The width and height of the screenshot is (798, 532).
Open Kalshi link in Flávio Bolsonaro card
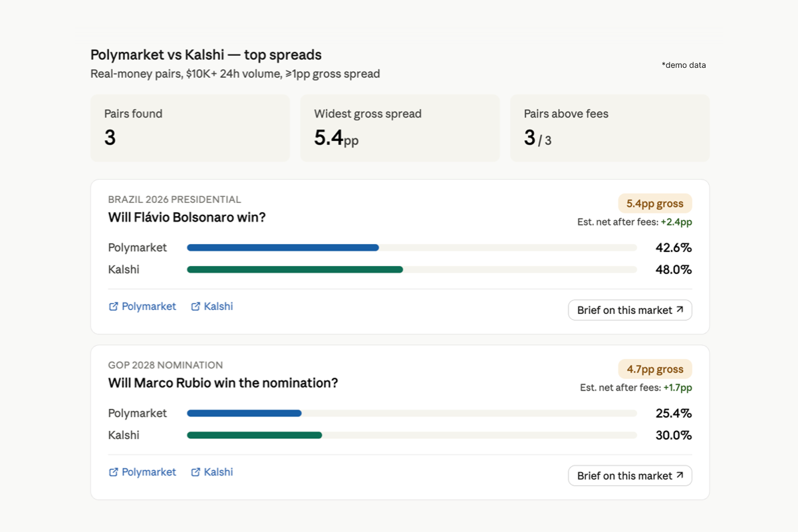[212, 307]
